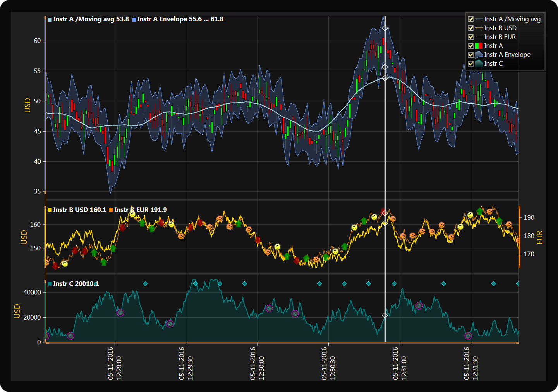Click cursor diamond marker on Instr C line
The width and height of the screenshot is (558, 392).
coord(385,315)
